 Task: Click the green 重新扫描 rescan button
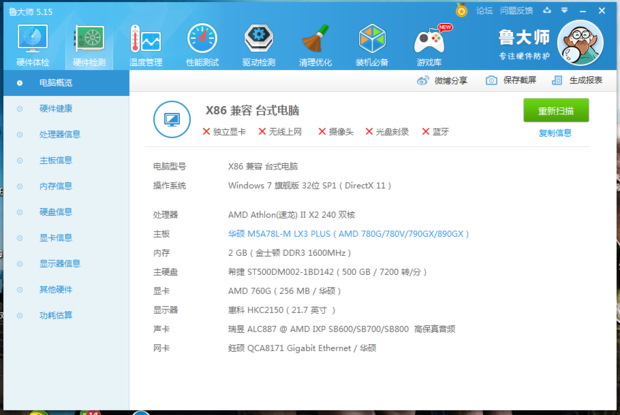[556, 111]
